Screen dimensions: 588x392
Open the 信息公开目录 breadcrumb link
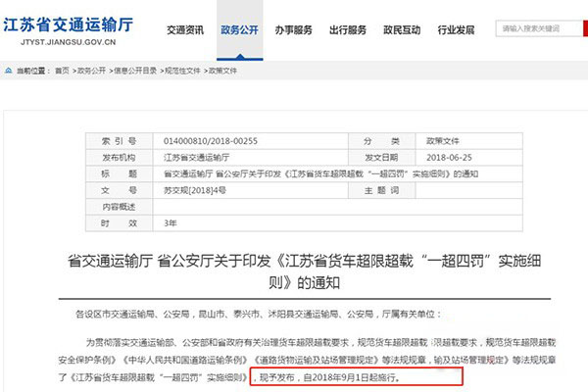click(x=134, y=72)
